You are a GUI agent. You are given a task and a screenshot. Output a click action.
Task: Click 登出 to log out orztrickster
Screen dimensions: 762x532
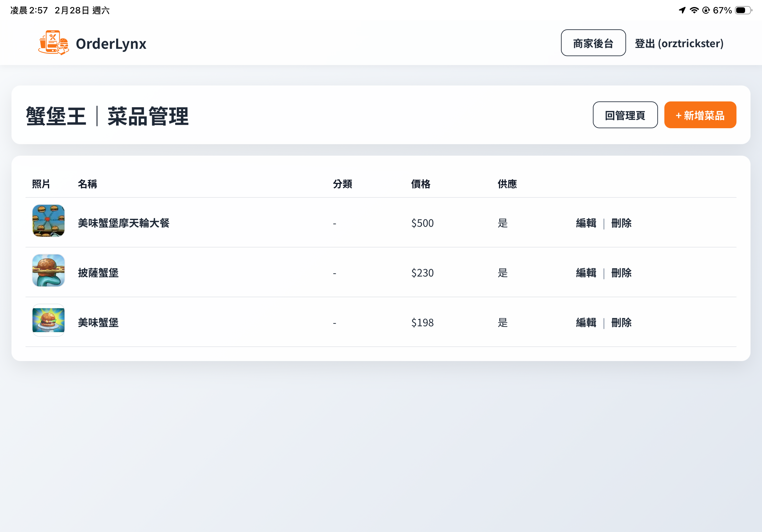click(x=679, y=43)
